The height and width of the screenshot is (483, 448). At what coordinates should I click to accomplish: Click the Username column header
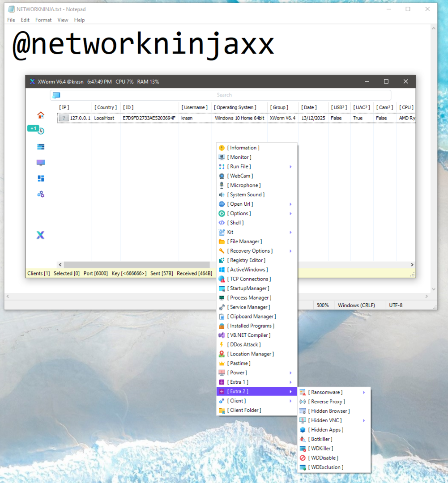tap(194, 107)
